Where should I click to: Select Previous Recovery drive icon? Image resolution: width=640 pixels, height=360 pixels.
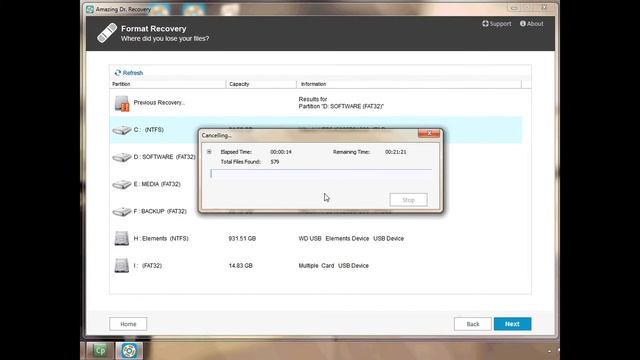click(122, 103)
